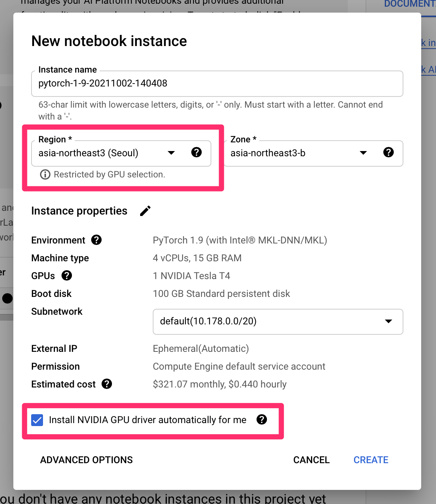Click the help icon beside the NVIDIA driver option
This screenshot has height=504, width=436.
[262, 419]
